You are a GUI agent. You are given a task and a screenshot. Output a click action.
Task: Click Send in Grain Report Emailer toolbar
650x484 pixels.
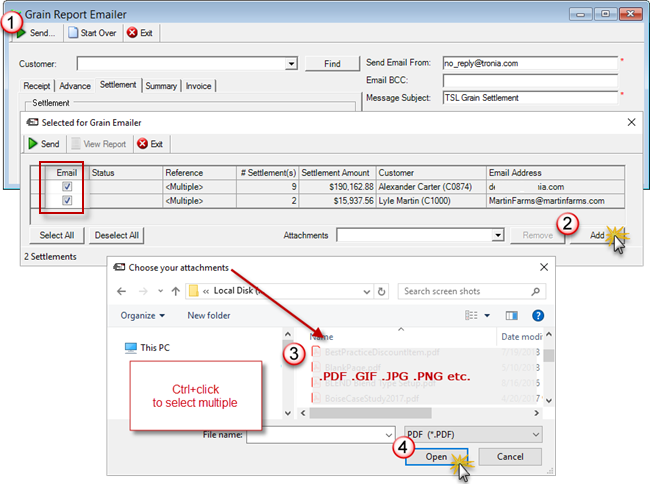tap(36, 33)
